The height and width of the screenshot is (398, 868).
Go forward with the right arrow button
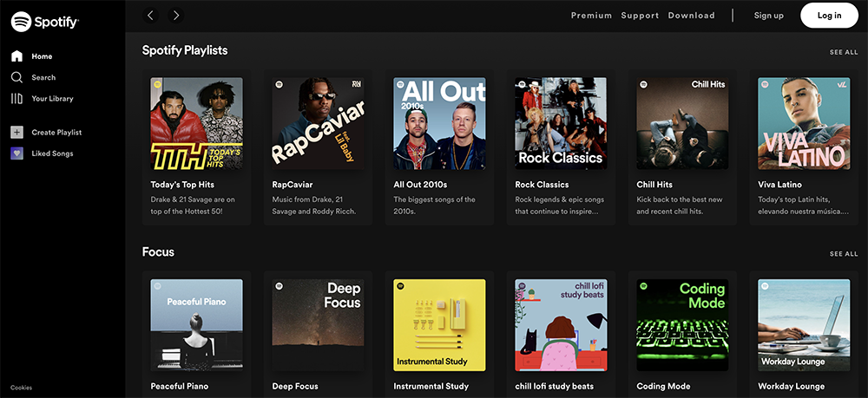tap(176, 16)
